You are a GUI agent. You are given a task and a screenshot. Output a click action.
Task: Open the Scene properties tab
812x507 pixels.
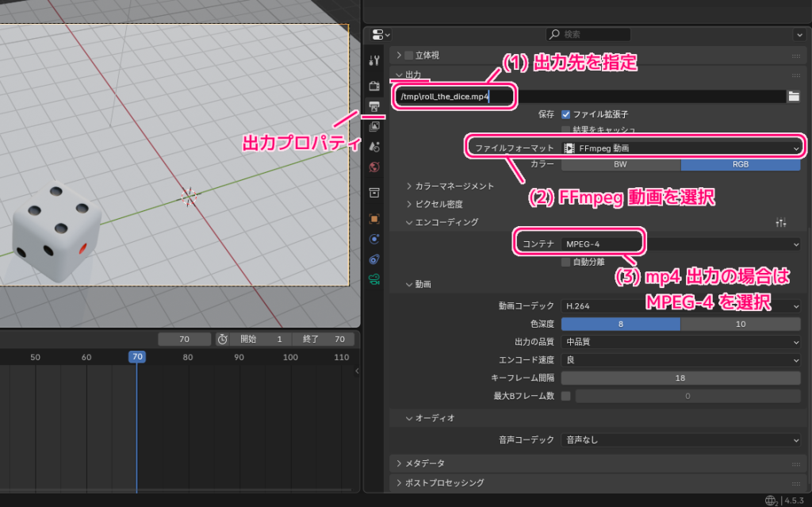pos(374,146)
